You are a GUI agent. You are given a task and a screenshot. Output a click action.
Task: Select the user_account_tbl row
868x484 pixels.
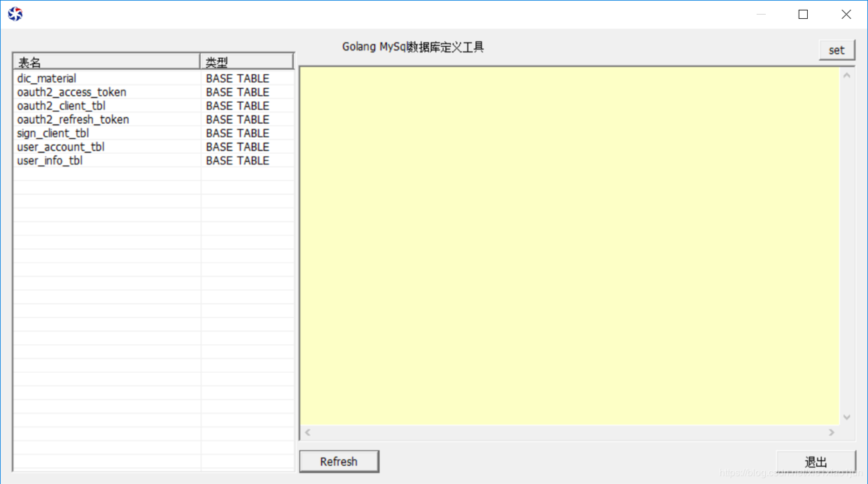pos(153,147)
